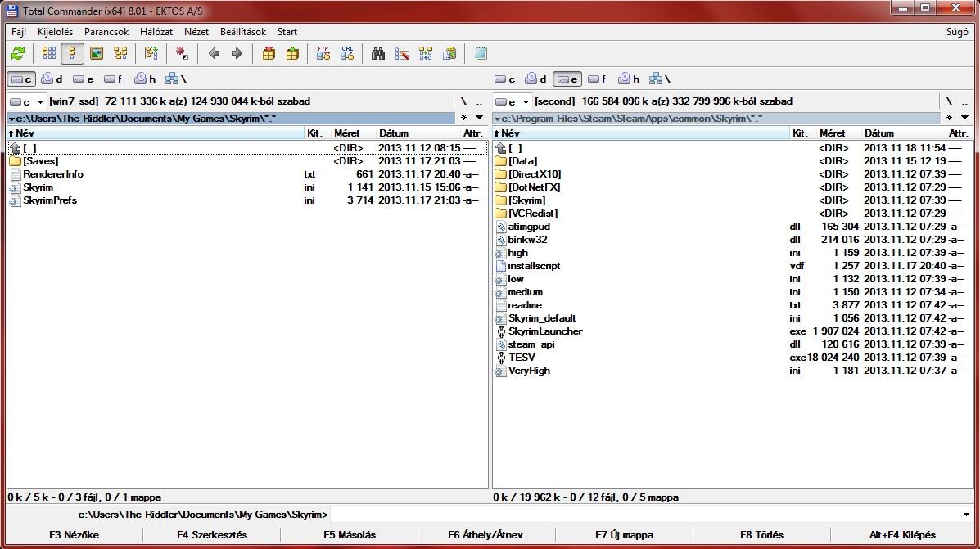980x549 pixels.
Task: Open right panel directory history arrow
Action: point(964,118)
